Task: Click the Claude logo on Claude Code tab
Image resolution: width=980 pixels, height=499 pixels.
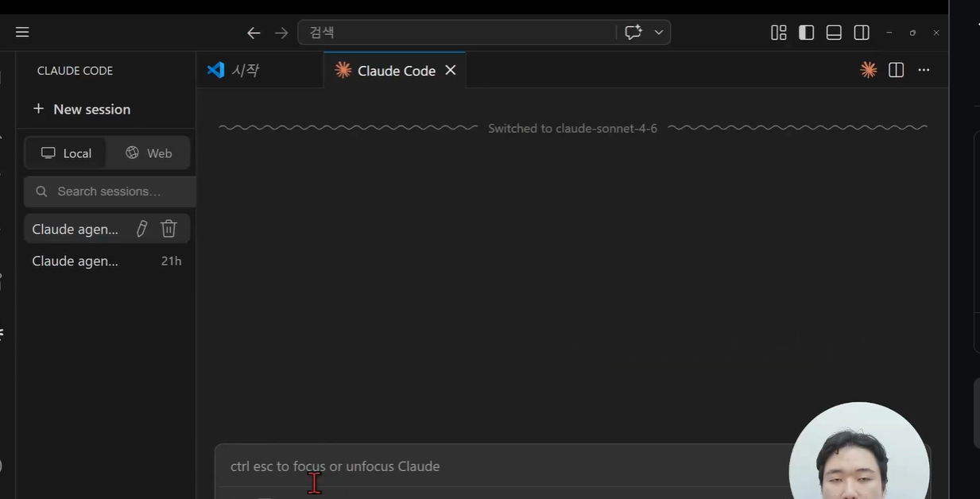Action: point(343,70)
